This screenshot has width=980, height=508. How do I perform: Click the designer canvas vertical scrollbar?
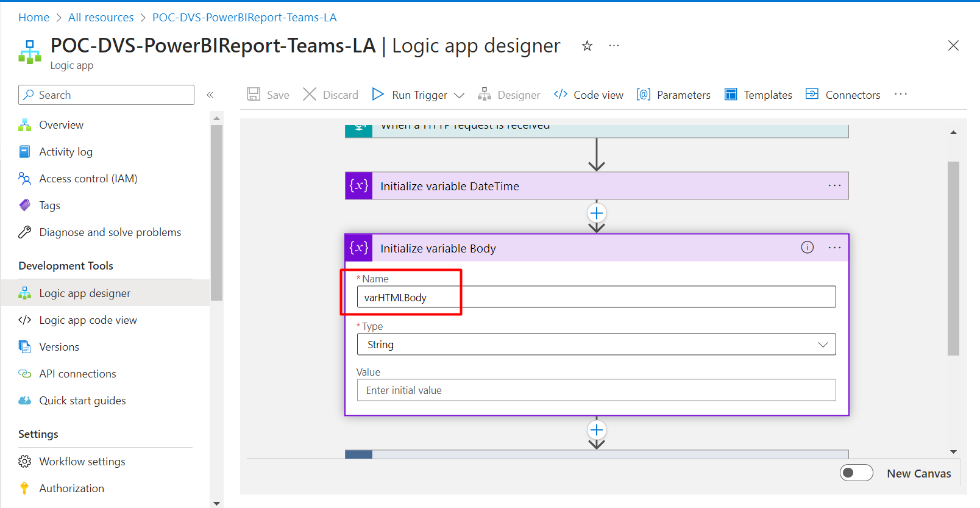(954, 258)
